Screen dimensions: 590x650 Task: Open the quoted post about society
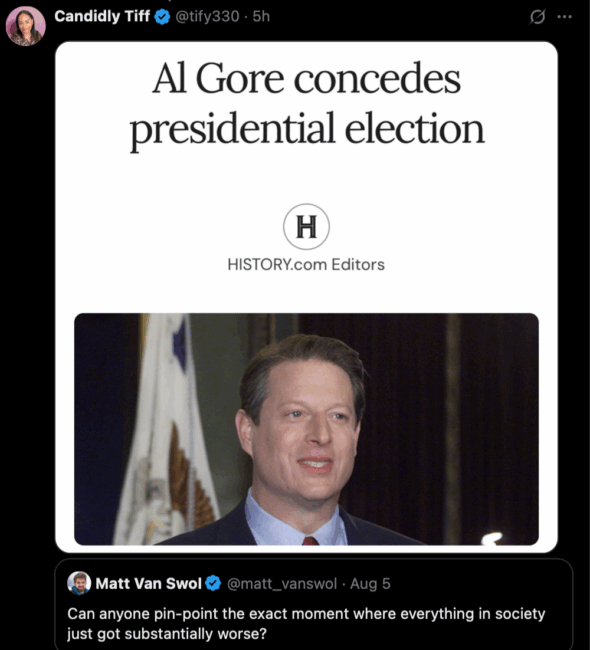pyautogui.click(x=314, y=604)
